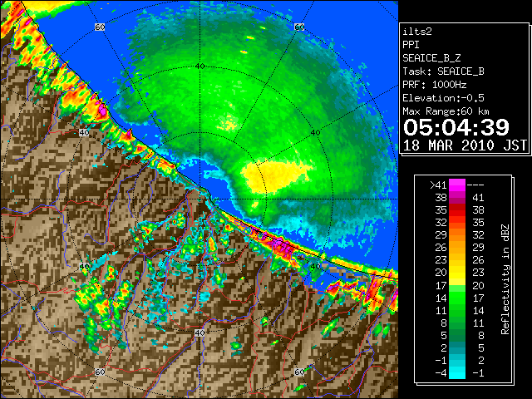532x399 pixels.
Task: Pick the magenta >41 dBZ color swatch
Action: (x=457, y=185)
